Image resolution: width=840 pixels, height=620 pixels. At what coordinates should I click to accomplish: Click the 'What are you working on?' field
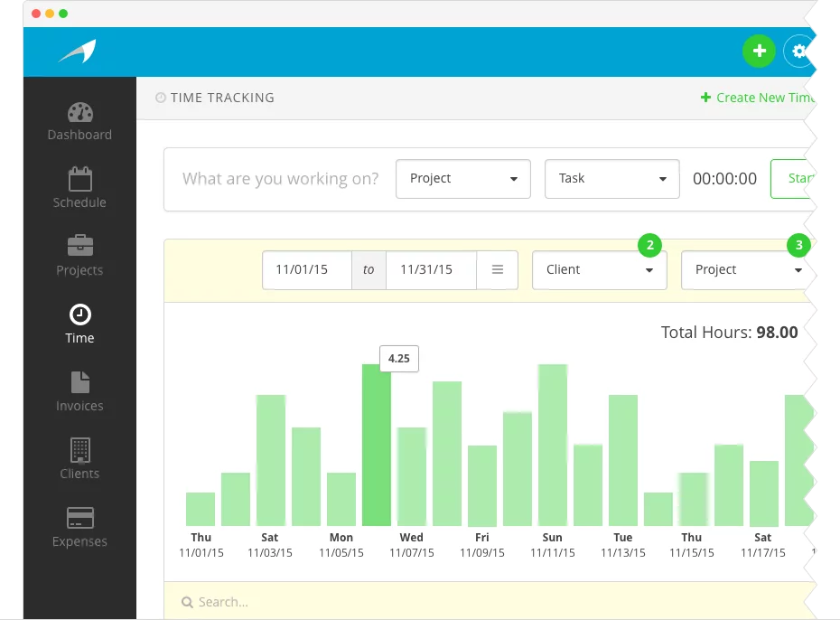280,179
